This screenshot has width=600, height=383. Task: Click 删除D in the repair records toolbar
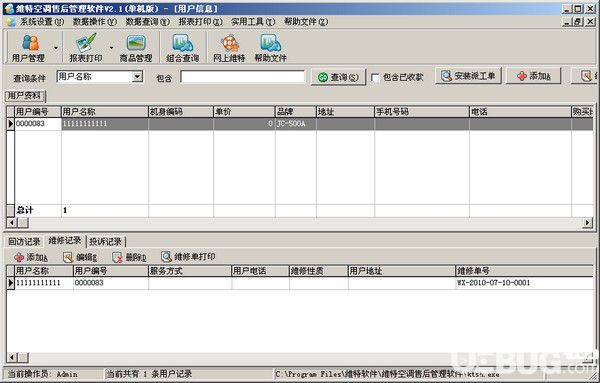(x=129, y=257)
